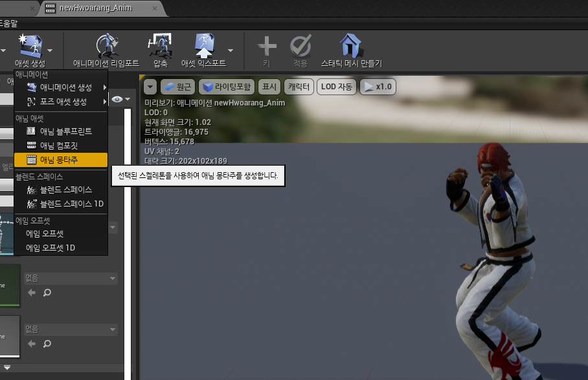Select 애님 블루프린트 menu entry
This screenshot has width=588, height=380.
[x=61, y=131]
